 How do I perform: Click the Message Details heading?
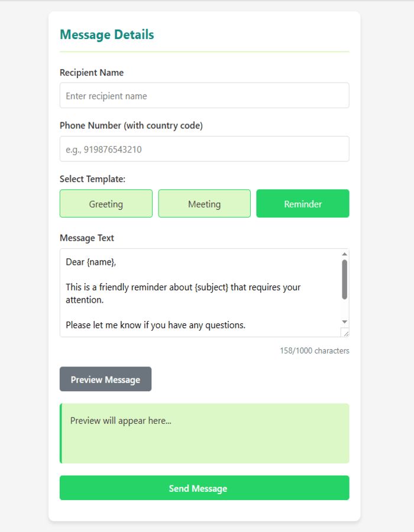point(107,35)
